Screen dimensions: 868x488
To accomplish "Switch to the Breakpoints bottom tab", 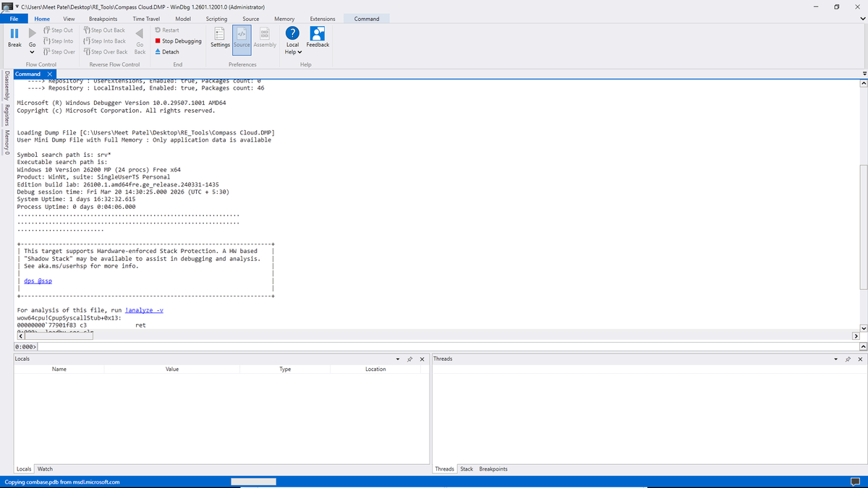I will (493, 469).
